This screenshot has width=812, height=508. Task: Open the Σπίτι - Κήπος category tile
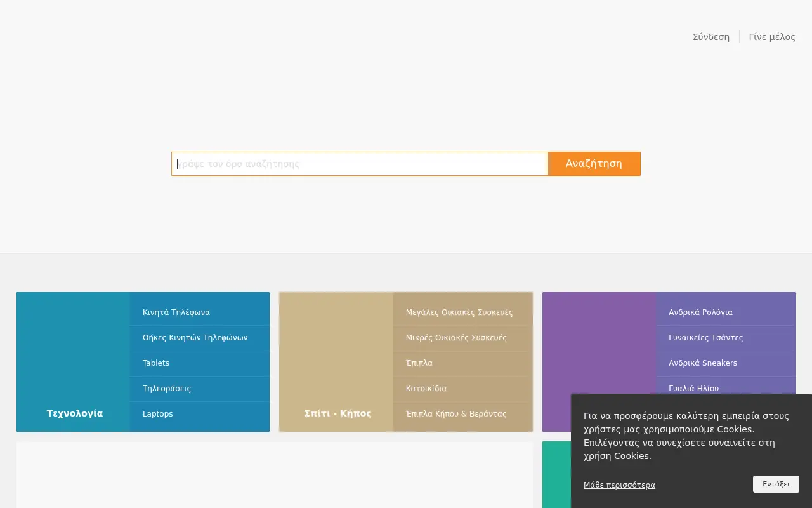[337, 362]
